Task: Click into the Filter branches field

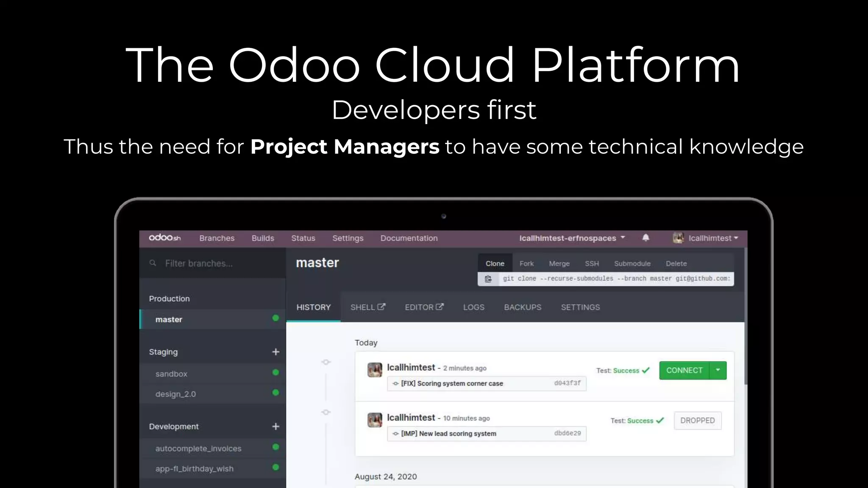Action: 213,263
